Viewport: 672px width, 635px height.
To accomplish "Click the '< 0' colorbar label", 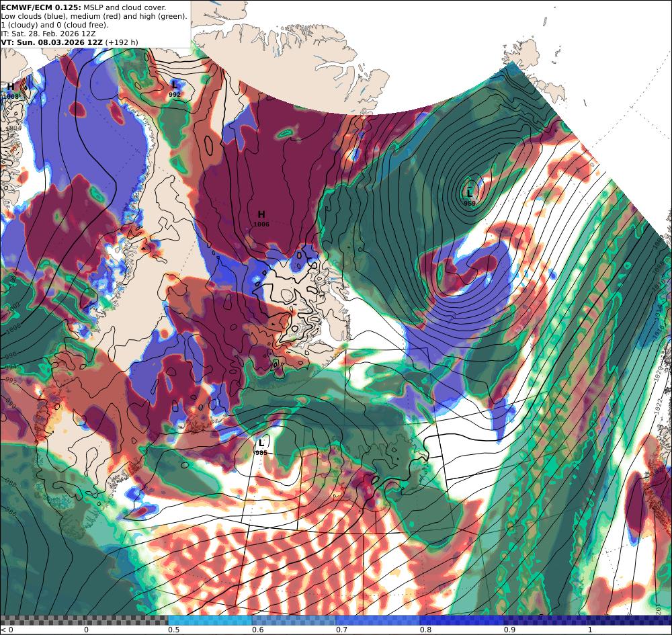I will click(x=7, y=630).
